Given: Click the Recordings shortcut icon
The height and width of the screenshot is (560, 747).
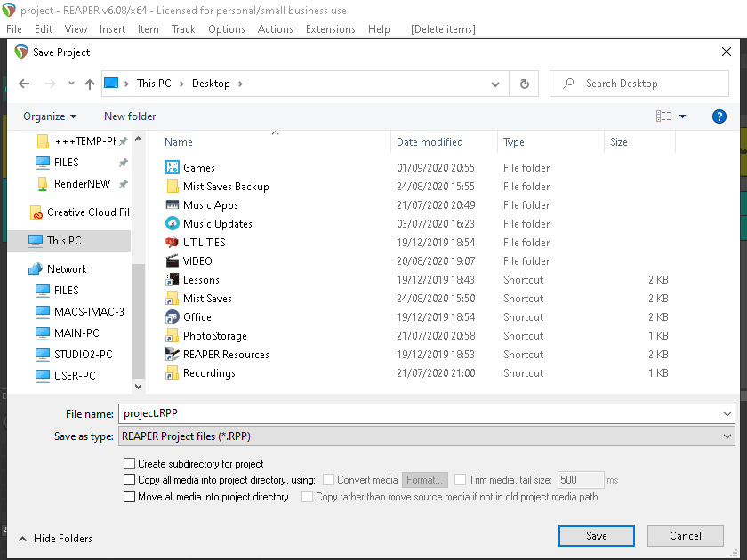Looking at the screenshot, I should tap(172, 372).
